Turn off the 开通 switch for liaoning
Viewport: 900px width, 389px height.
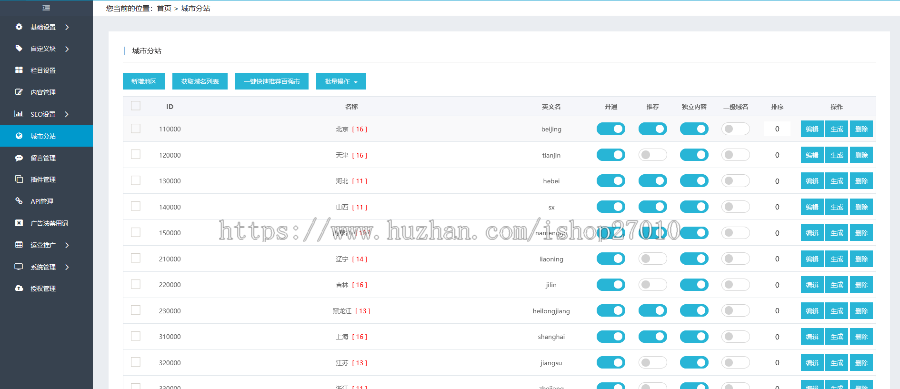pos(611,259)
